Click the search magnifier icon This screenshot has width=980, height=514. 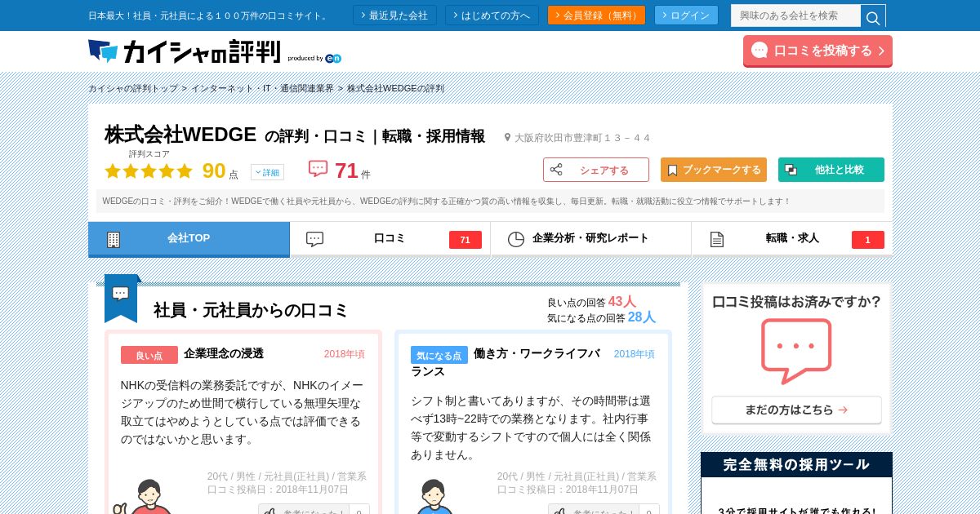[873, 16]
